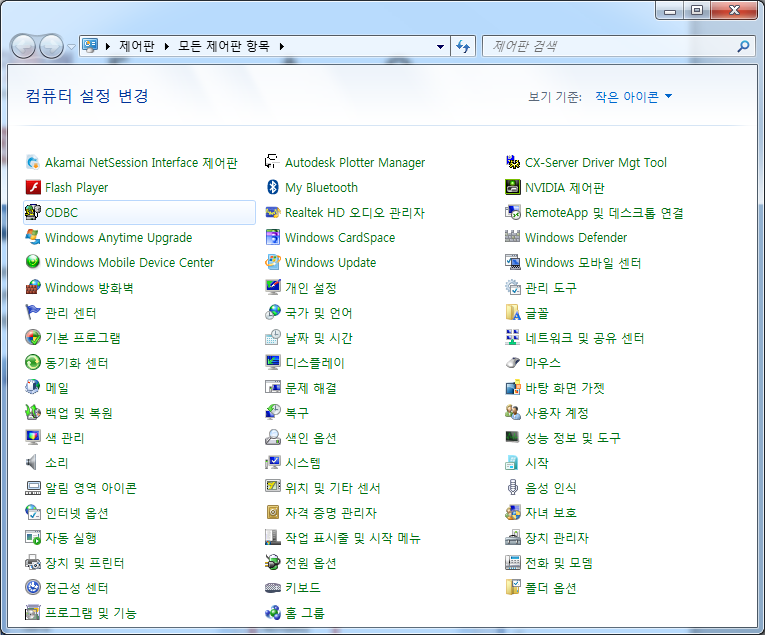765x635 pixels.
Task: Click the 음성 인식 microphone icon
Action: point(513,487)
